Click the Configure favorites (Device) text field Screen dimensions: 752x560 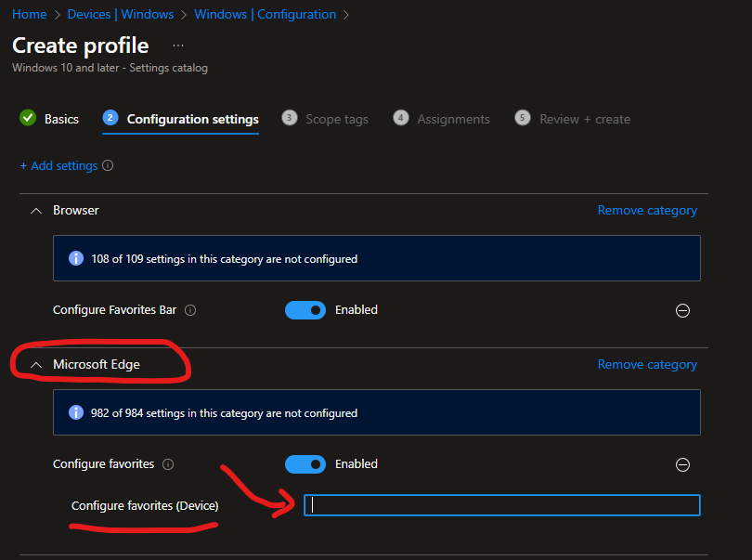[x=501, y=505]
